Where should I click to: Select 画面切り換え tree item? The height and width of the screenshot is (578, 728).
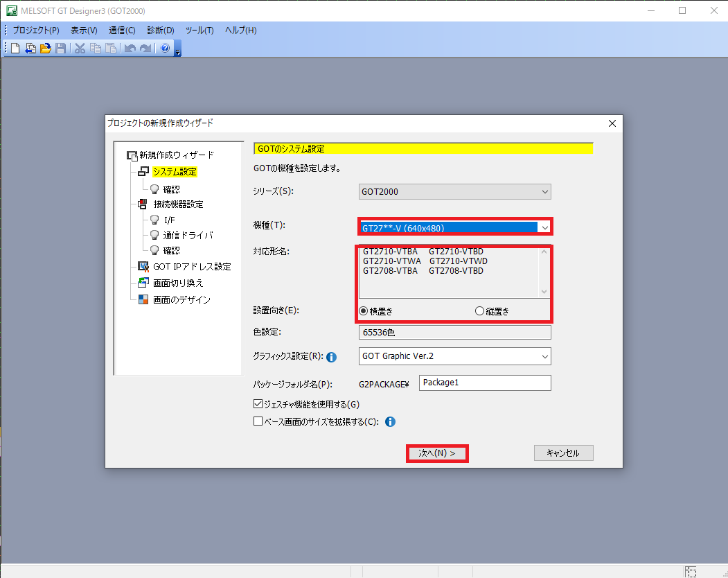pos(178,283)
